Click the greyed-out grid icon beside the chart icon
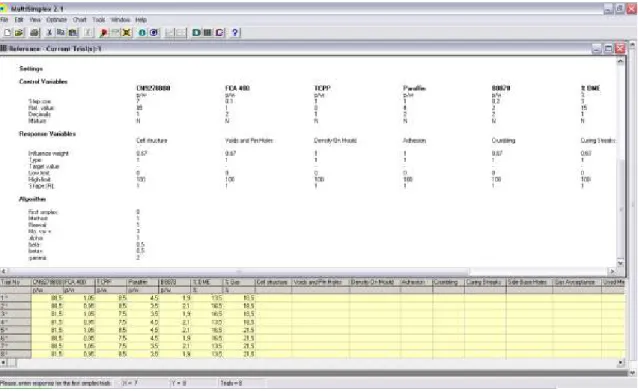638x391 pixels. [181, 33]
